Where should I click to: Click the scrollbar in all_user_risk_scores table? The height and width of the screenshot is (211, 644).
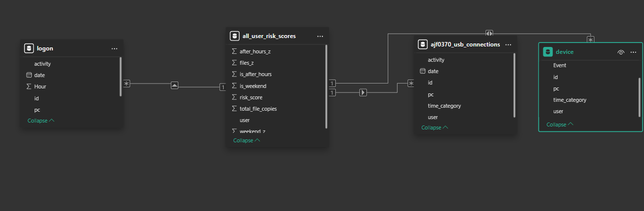pos(326,86)
